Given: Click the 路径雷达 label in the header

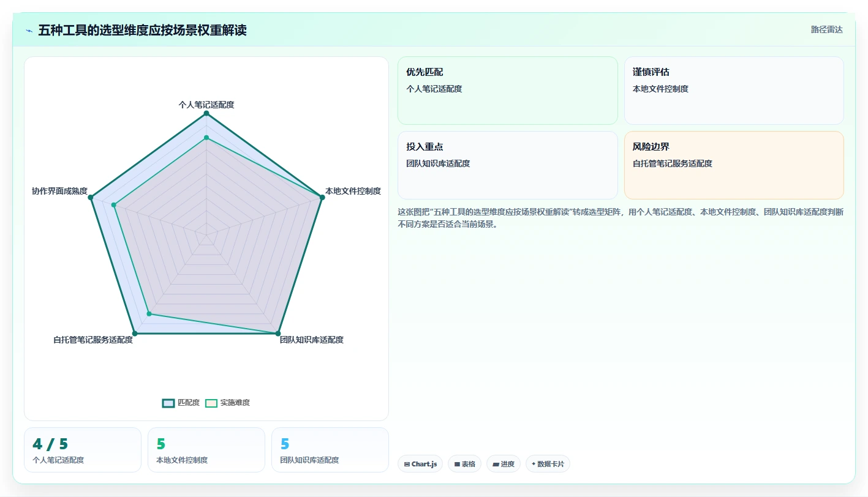Looking at the screenshot, I should click(x=826, y=29).
